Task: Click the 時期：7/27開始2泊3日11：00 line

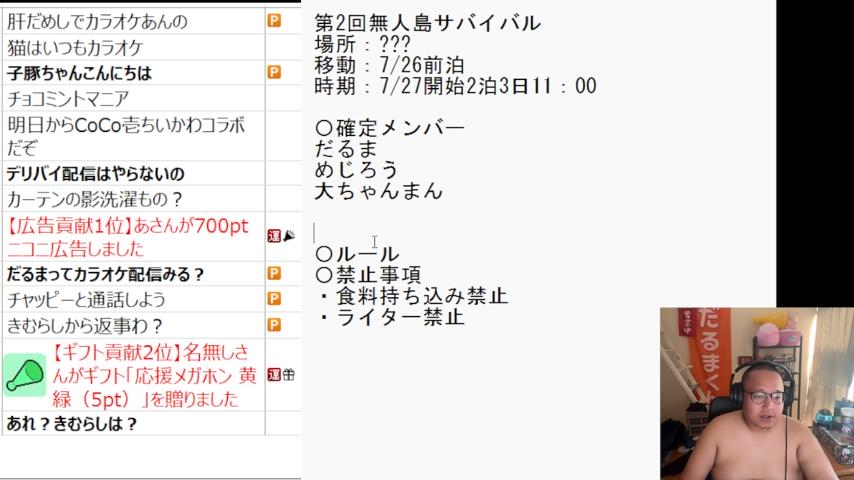Action: (x=455, y=86)
